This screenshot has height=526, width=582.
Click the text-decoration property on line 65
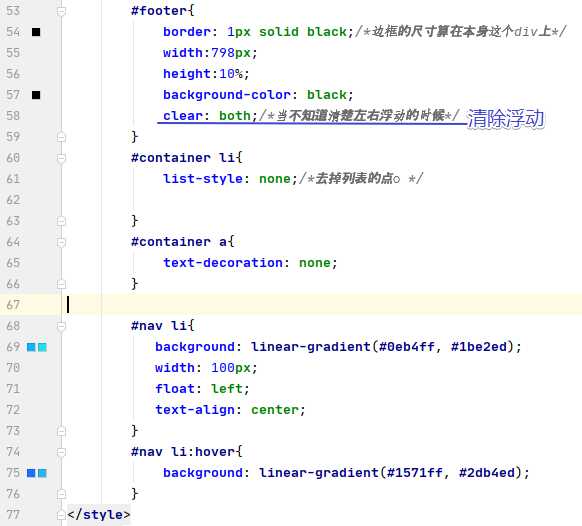tap(223, 263)
